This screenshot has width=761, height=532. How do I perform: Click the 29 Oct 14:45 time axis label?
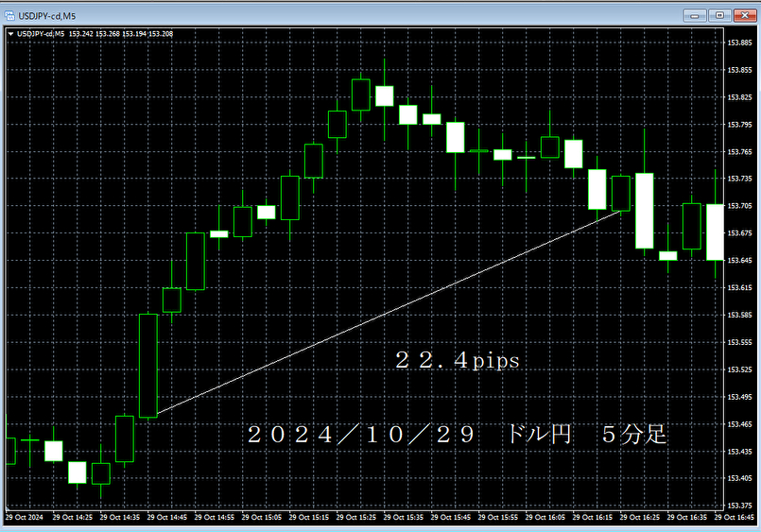pyautogui.click(x=167, y=517)
